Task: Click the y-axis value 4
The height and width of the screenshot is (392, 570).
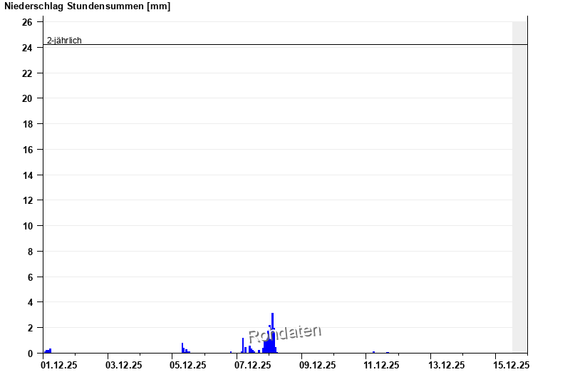Action: [30, 302]
